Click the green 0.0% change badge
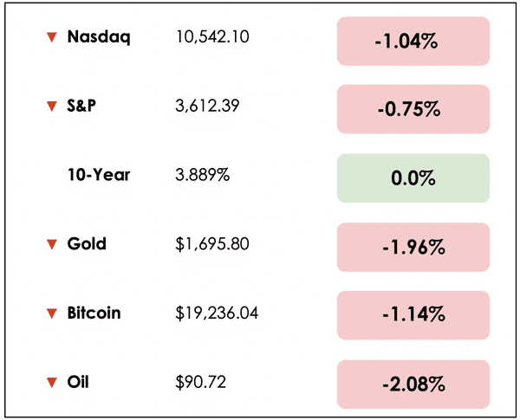Image resolution: width=520 pixels, height=420 pixels. point(413,178)
